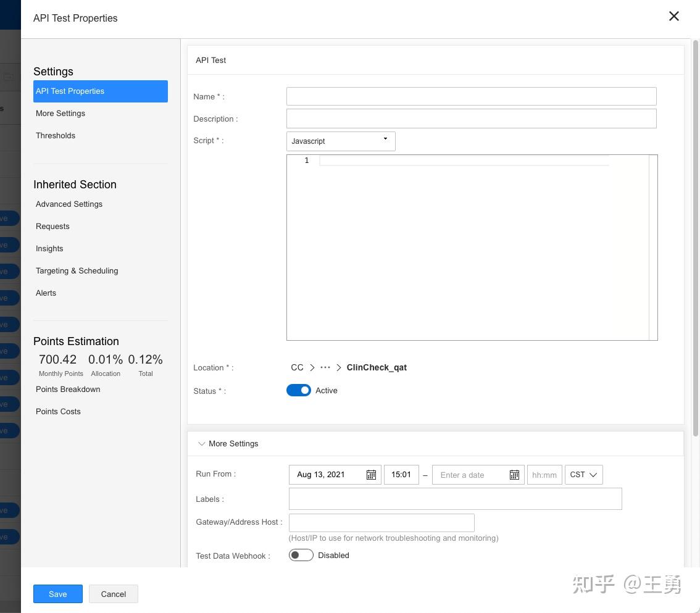700x613 pixels.
Task: Cancel the API test edits
Action: tap(113, 593)
